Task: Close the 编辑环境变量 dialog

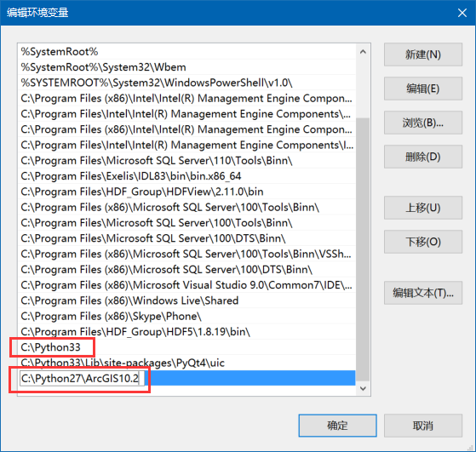Action: point(462,13)
